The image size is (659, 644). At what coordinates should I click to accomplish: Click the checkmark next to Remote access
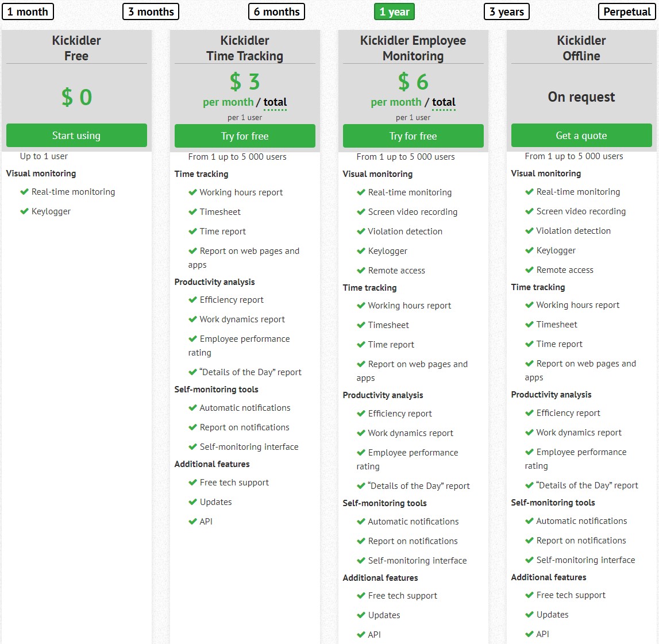tap(361, 271)
